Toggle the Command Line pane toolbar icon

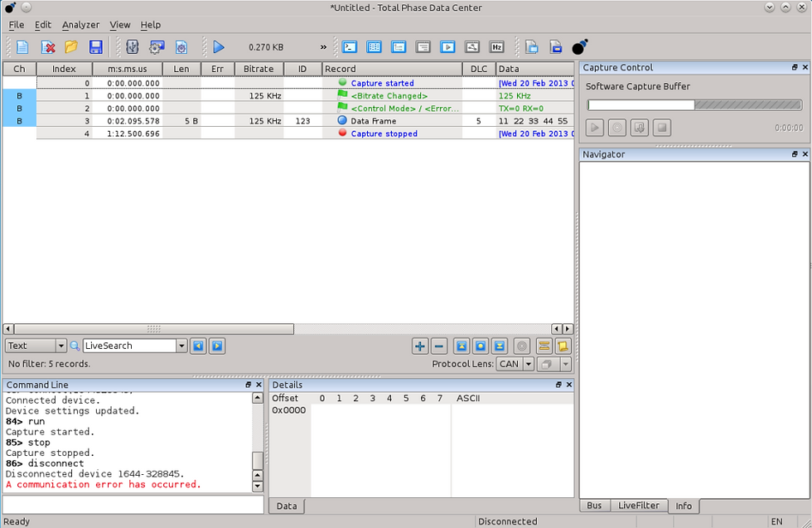(x=350, y=47)
